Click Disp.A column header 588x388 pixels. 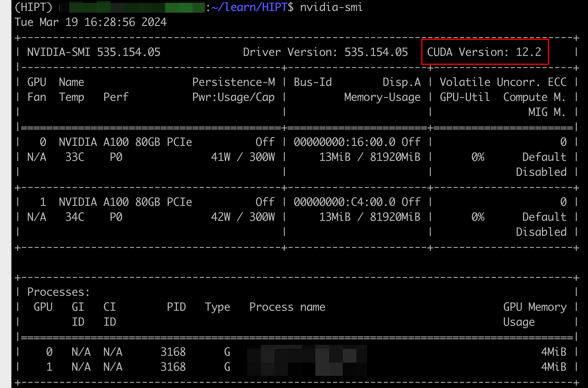point(402,82)
